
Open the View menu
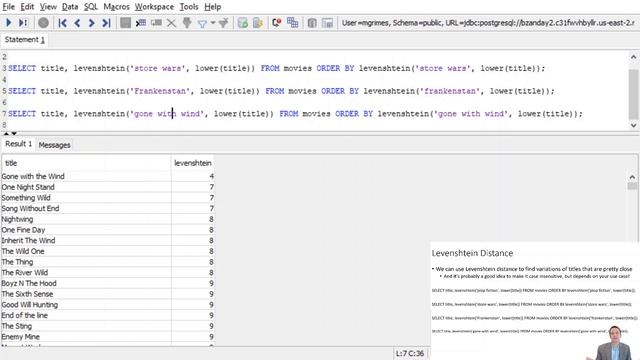48,7
